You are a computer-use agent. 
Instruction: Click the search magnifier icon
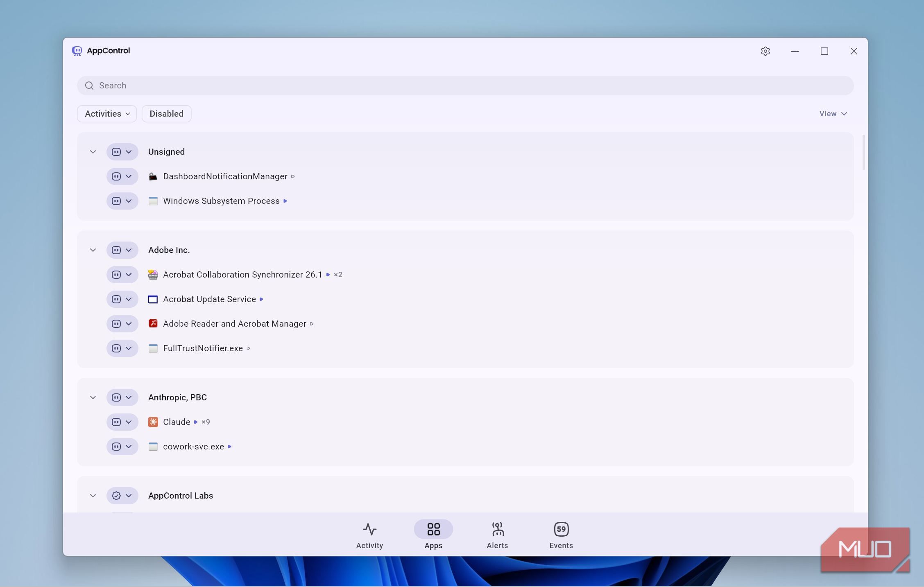[89, 86]
